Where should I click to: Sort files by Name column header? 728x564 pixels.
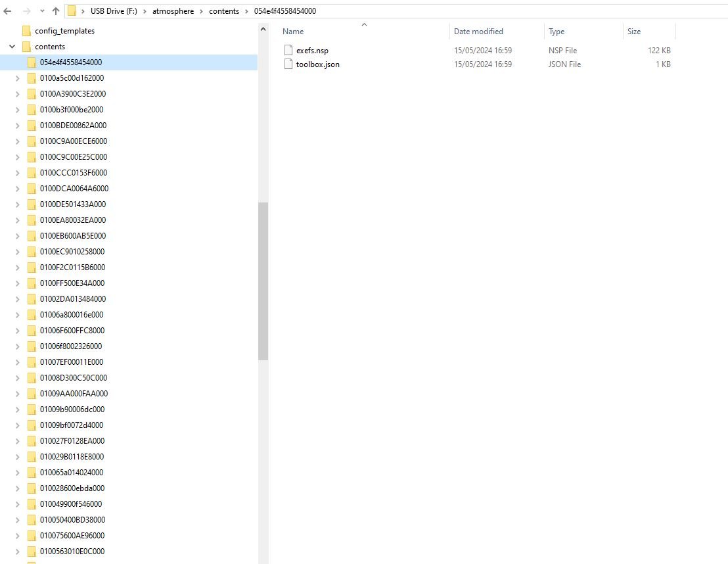point(293,32)
